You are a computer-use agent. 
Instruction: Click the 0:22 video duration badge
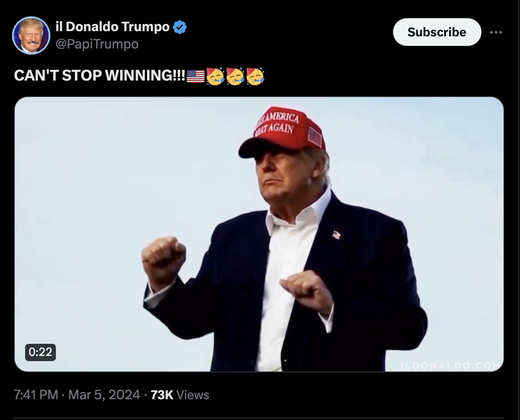40,352
